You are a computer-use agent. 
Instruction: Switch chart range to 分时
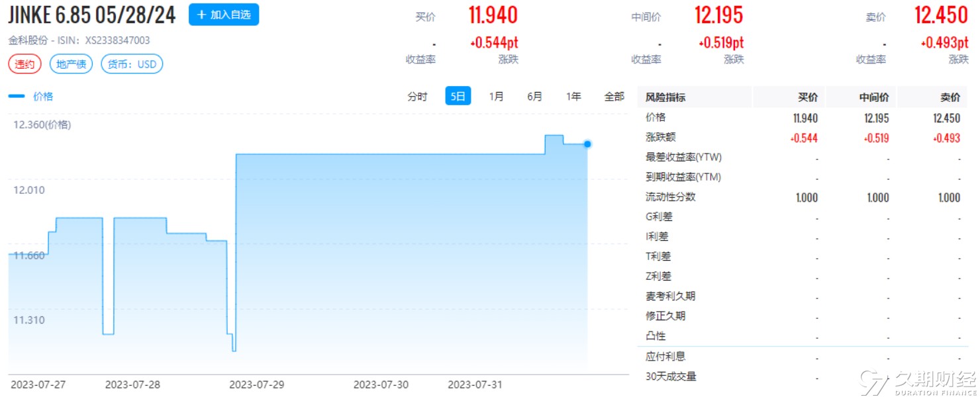417,97
